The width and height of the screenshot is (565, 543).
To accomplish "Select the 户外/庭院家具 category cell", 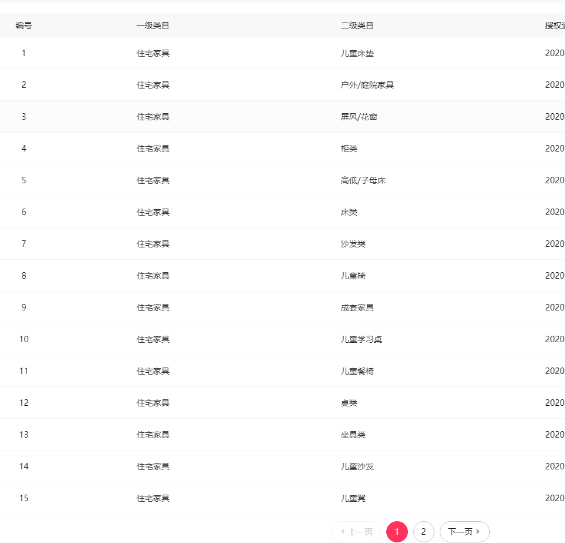I will [x=367, y=85].
